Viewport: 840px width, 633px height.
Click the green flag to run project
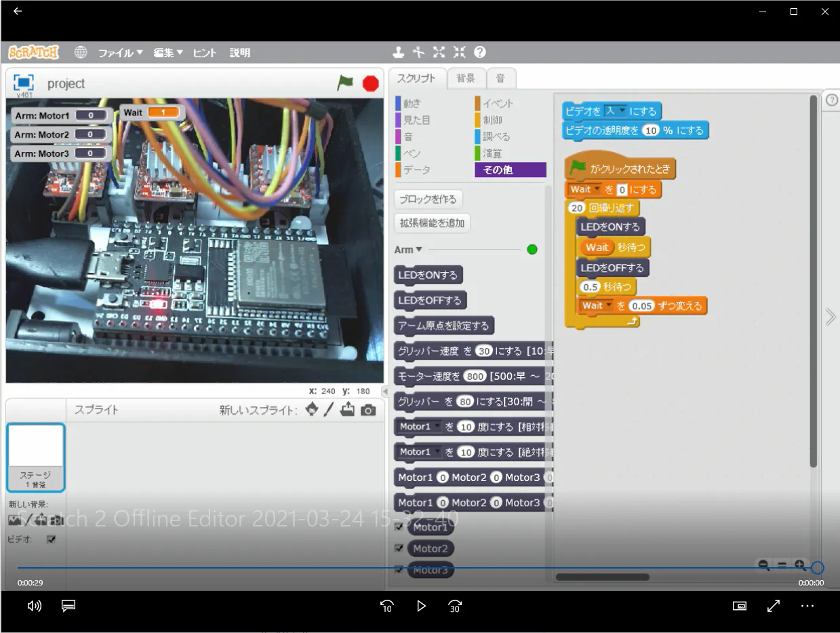point(346,83)
